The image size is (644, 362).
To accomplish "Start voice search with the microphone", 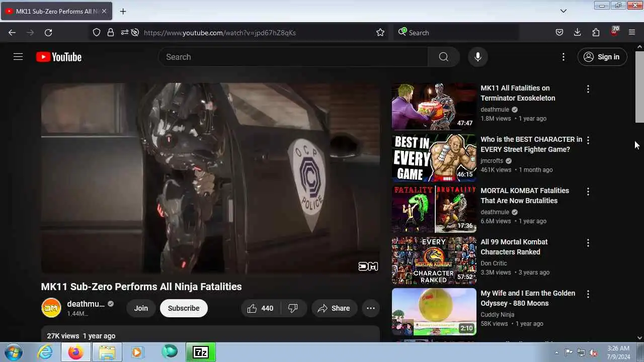I will tap(478, 57).
